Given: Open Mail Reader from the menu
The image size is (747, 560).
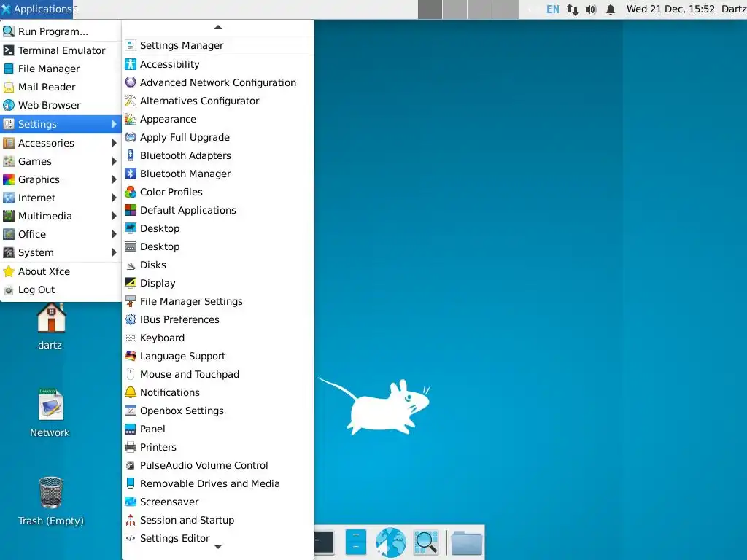Looking at the screenshot, I should (x=61, y=87).
